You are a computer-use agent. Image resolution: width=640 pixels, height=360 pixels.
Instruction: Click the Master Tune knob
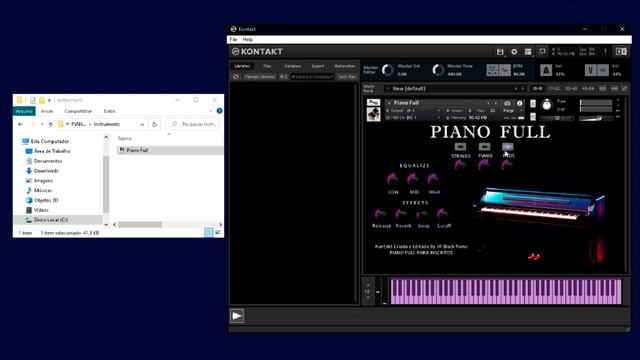[438, 70]
